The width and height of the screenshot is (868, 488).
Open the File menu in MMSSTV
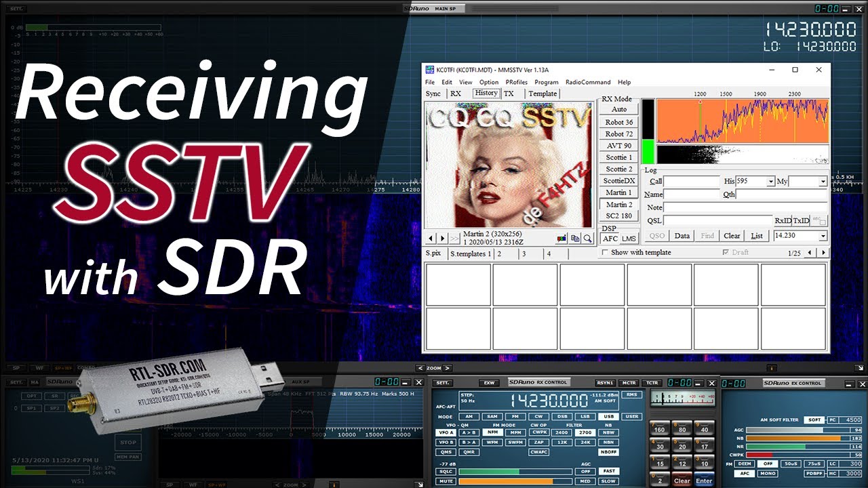430,82
